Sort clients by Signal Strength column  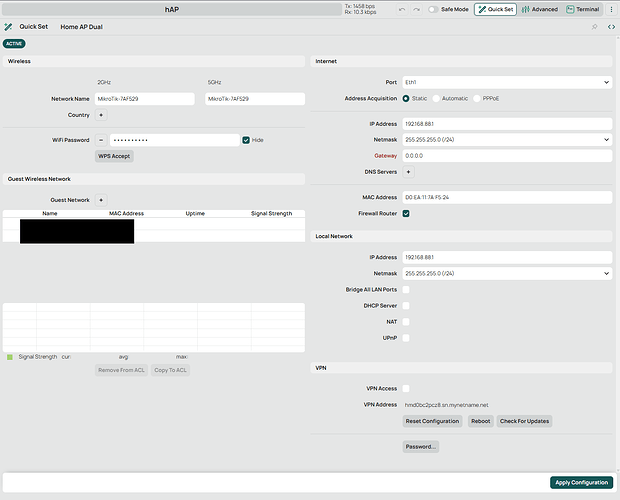tap(272, 213)
